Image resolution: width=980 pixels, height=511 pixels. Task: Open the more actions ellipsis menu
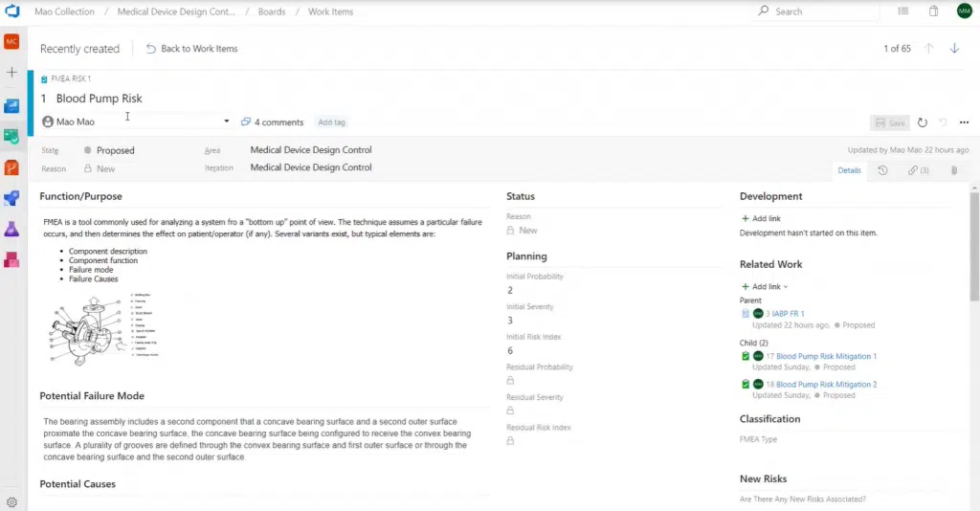point(964,122)
